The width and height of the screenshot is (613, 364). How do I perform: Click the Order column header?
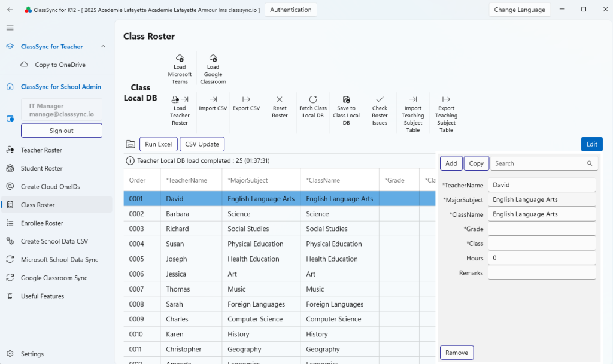[142, 180]
